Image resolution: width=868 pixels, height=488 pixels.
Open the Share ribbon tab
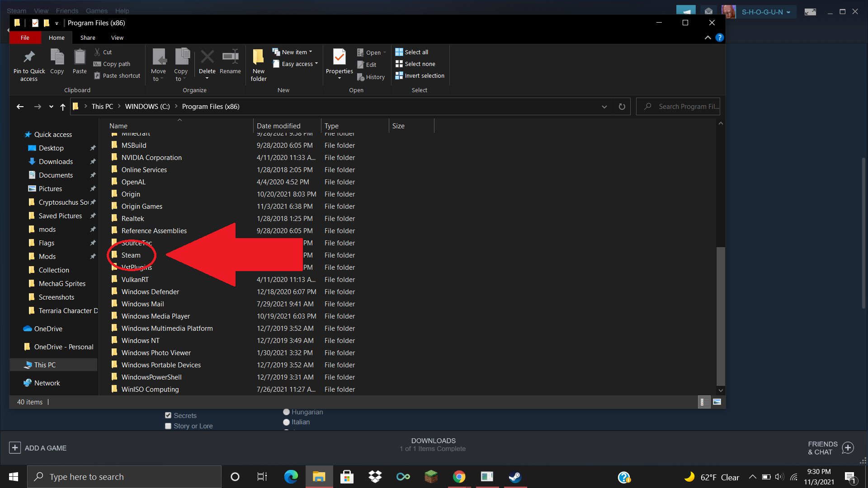88,38
